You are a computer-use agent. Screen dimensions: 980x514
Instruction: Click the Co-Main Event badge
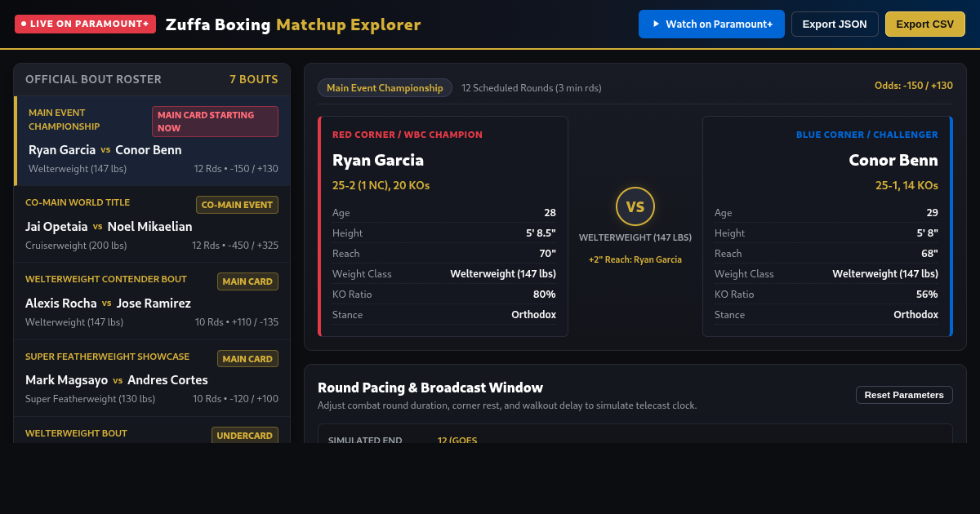(237, 205)
